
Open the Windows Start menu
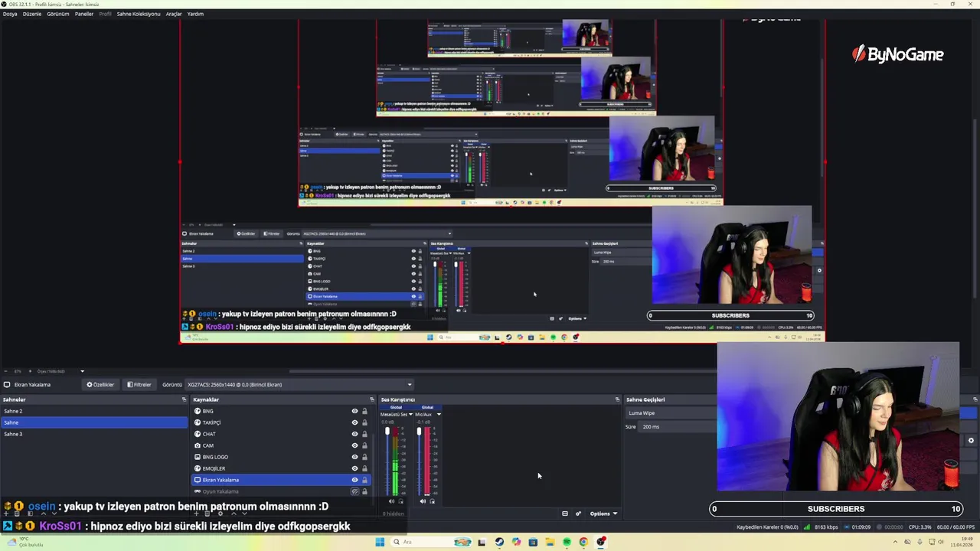coord(380,542)
